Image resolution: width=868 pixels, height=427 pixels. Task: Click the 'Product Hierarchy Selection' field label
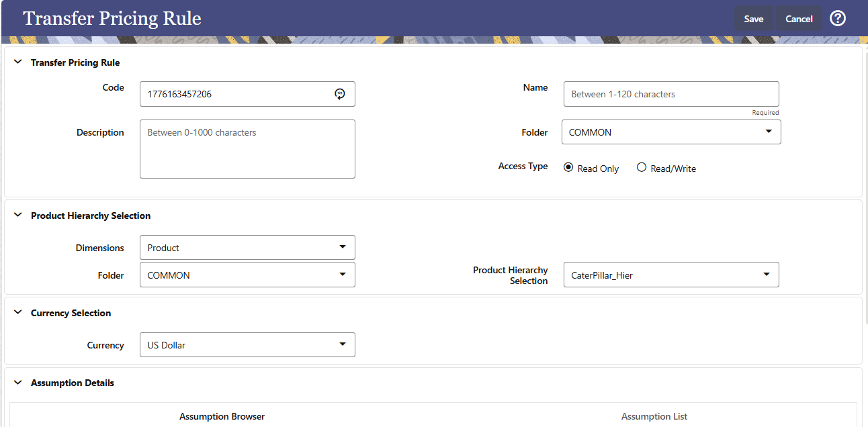tap(511, 275)
